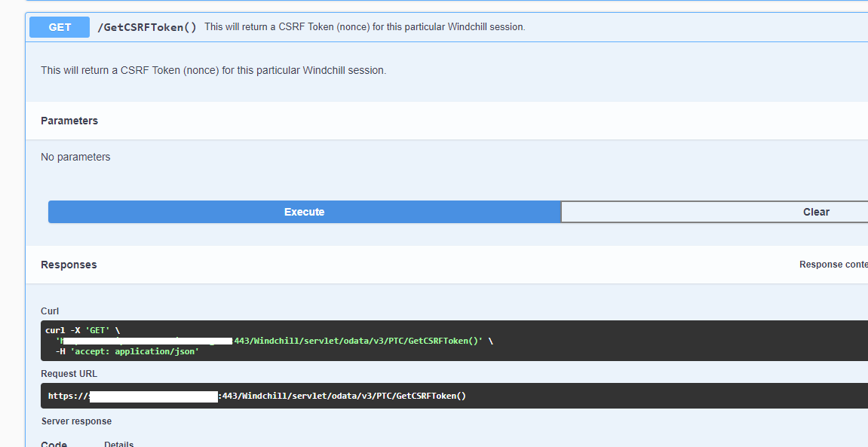Click the 'No parameters' text
The height and width of the screenshot is (447, 868).
click(75, 157)
